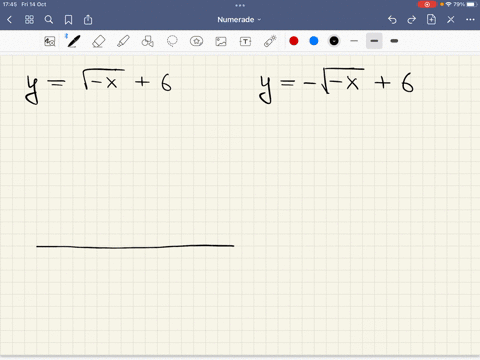Viewport: 480px width, 360px height.
Task: Add a new page
Action: [x=431, y=19]
